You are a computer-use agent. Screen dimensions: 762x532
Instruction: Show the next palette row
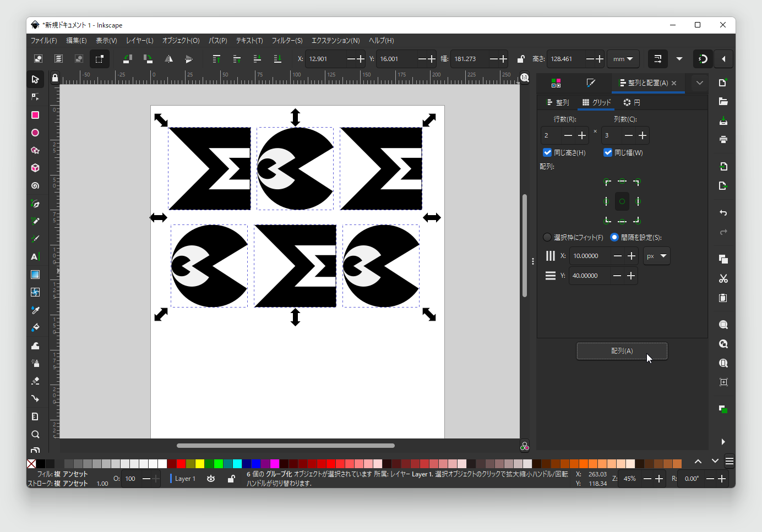click(x=715, y=461)
